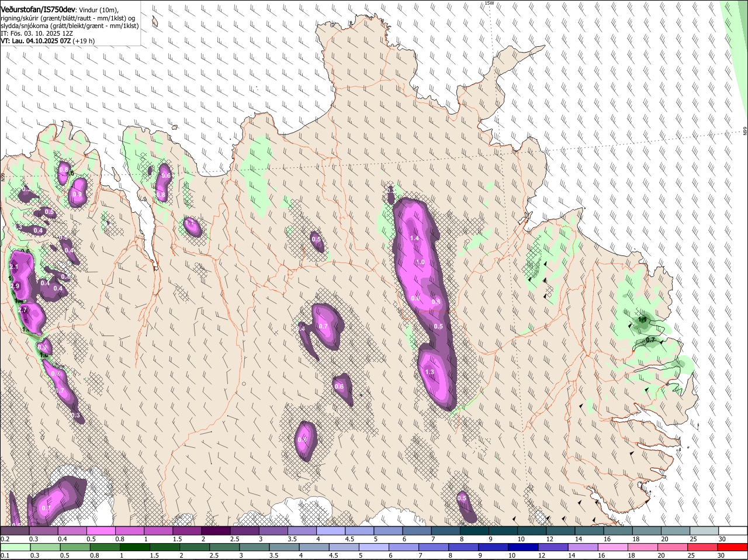Image resolution: width=748 pixels, height=560 pixels.
Task: Click the 2.1 precipitation value on the west coast
Action: tap(15, 267)
